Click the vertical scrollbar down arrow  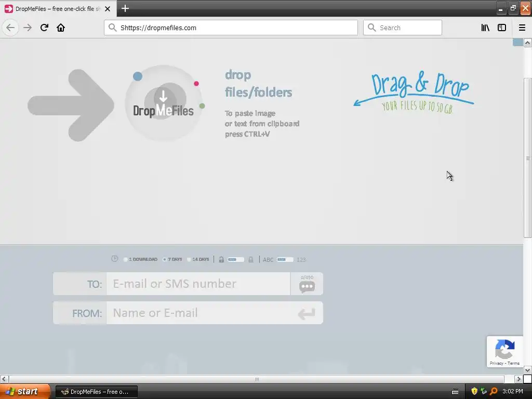pos(528,370)
